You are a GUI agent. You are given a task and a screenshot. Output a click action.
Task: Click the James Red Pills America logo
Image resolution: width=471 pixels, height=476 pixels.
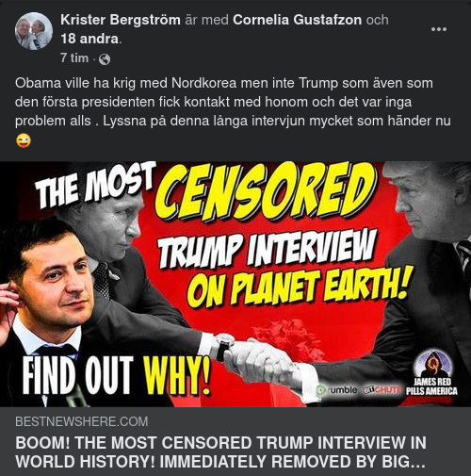(431, 372)
